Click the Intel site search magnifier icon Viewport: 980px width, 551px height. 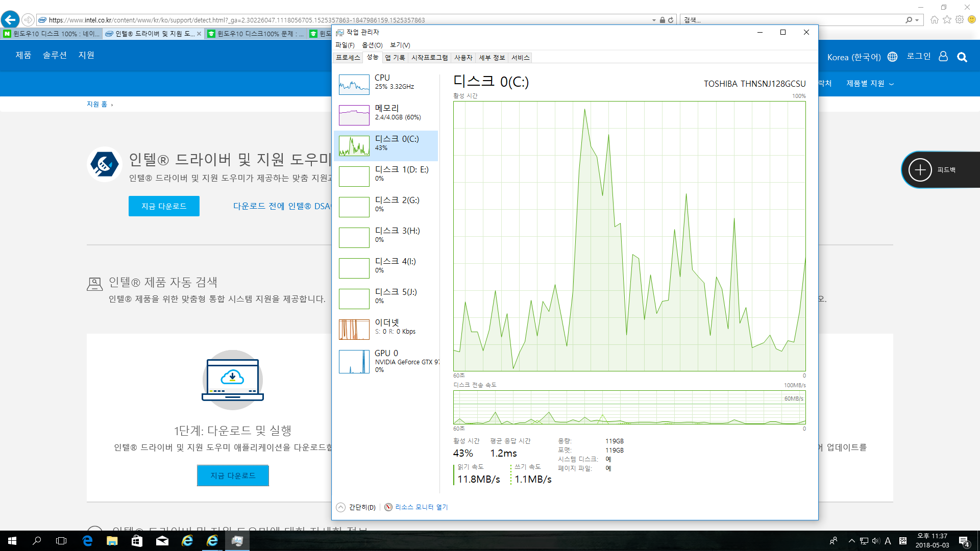(x=962, y=57)
